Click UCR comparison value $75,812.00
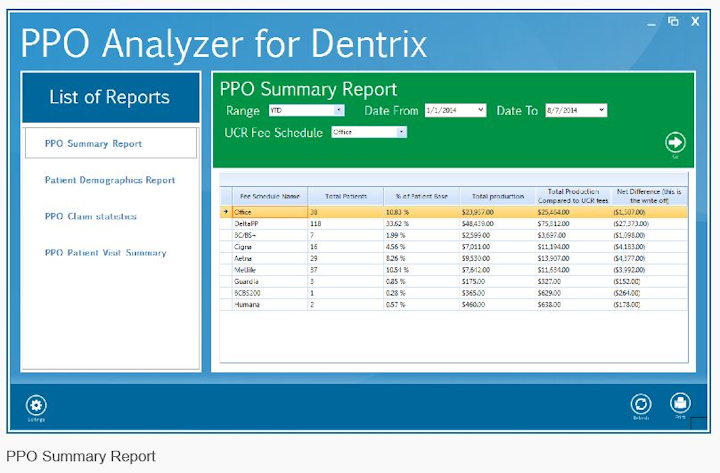The height and width of the screenshot is (473, 720). point(553,224)
